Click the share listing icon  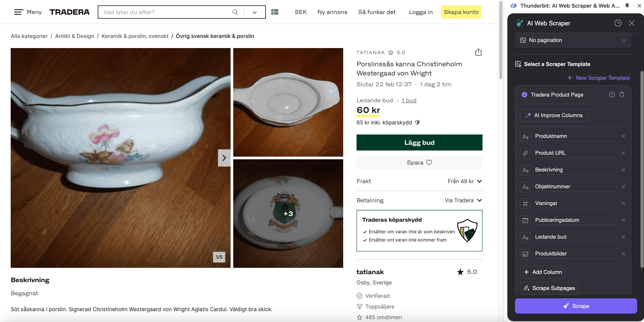point(478,52)
